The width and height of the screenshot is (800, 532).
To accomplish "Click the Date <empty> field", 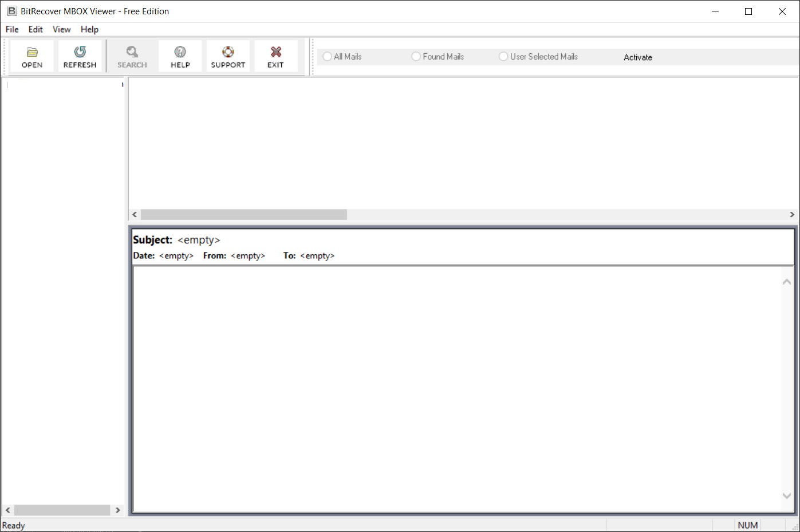I will 164,256.
